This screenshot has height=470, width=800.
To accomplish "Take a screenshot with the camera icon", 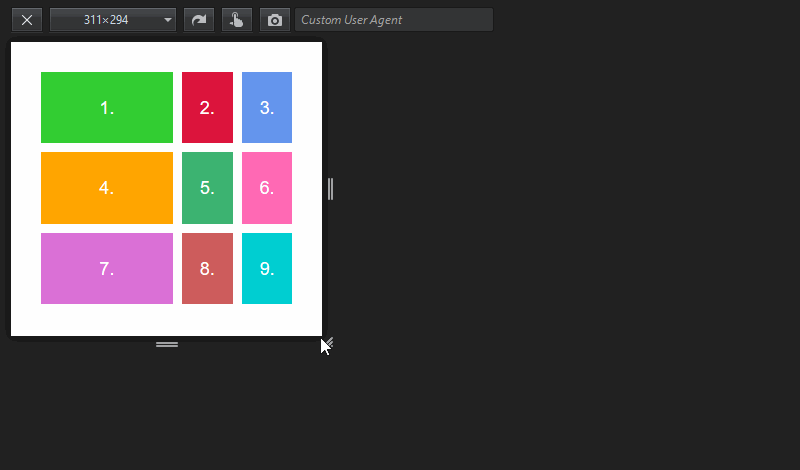I will click(x=275, y=20).
